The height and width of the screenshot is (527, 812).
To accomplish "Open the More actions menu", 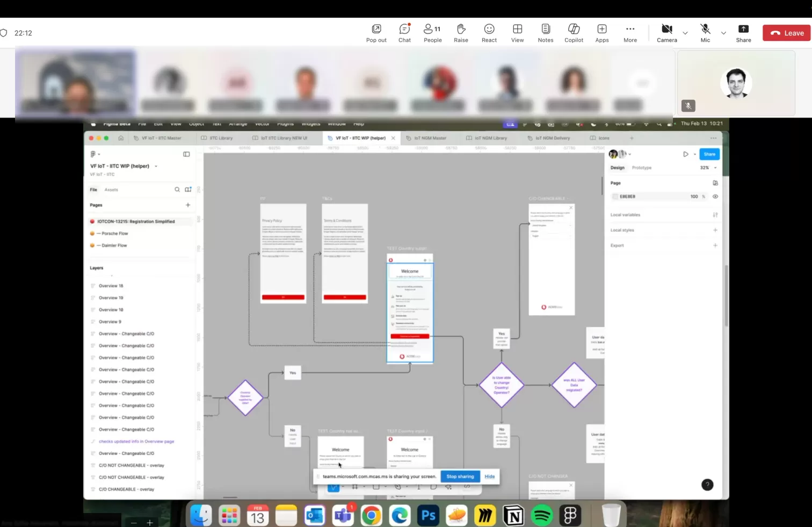I will click(x=630, y=33).
